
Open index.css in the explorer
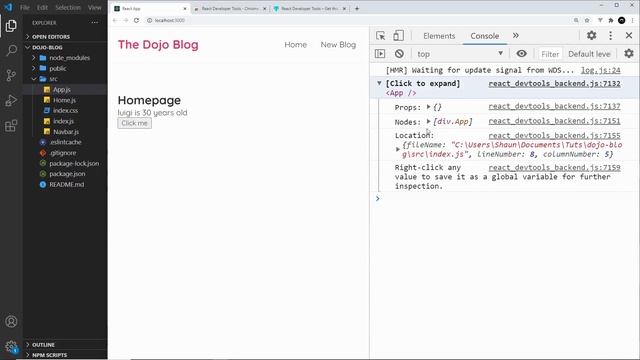[65, 111]
